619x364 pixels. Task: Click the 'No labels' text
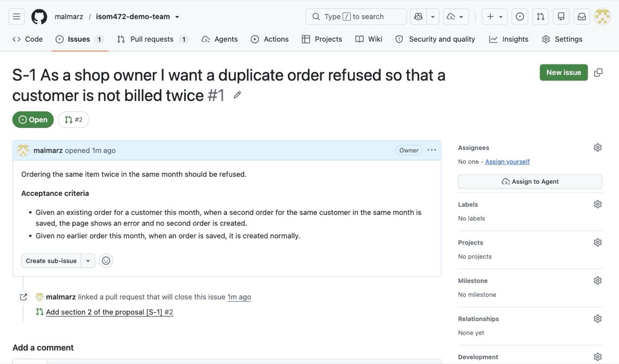[x=471, y=219]
